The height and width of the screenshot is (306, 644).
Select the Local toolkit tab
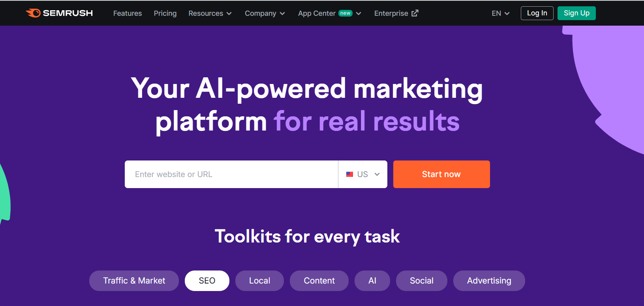click(x=259, y=281)
